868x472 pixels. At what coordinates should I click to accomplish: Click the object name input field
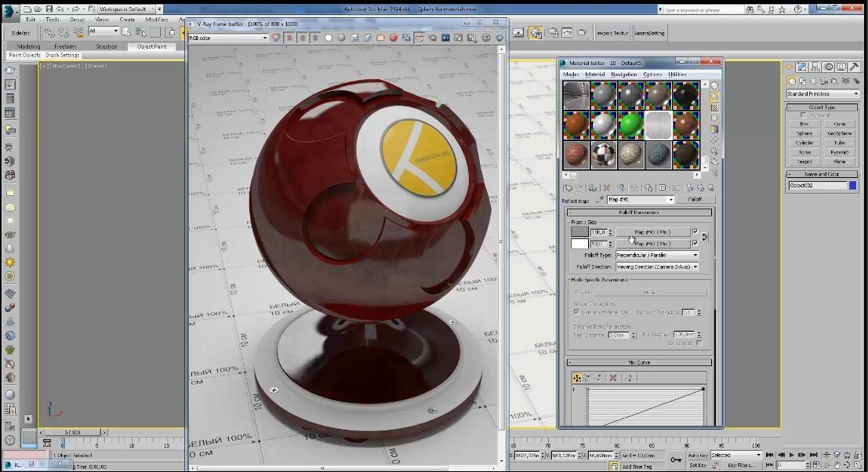(x=817, y=185)
